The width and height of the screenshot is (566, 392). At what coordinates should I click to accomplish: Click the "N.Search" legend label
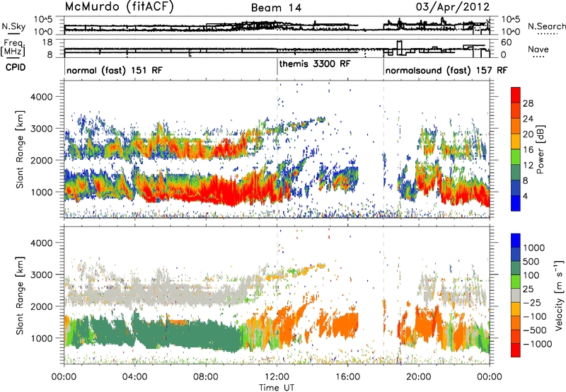(x=546, y=26)
